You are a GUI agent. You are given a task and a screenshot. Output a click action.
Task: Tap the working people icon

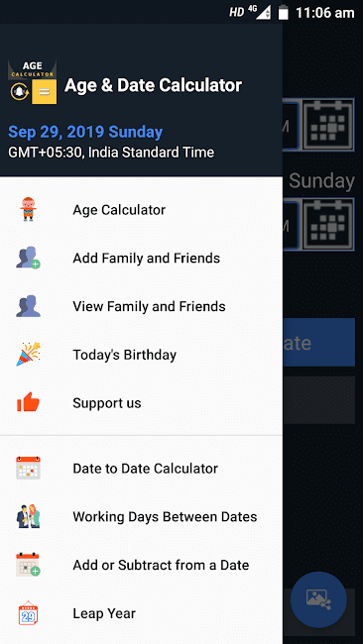28,516
